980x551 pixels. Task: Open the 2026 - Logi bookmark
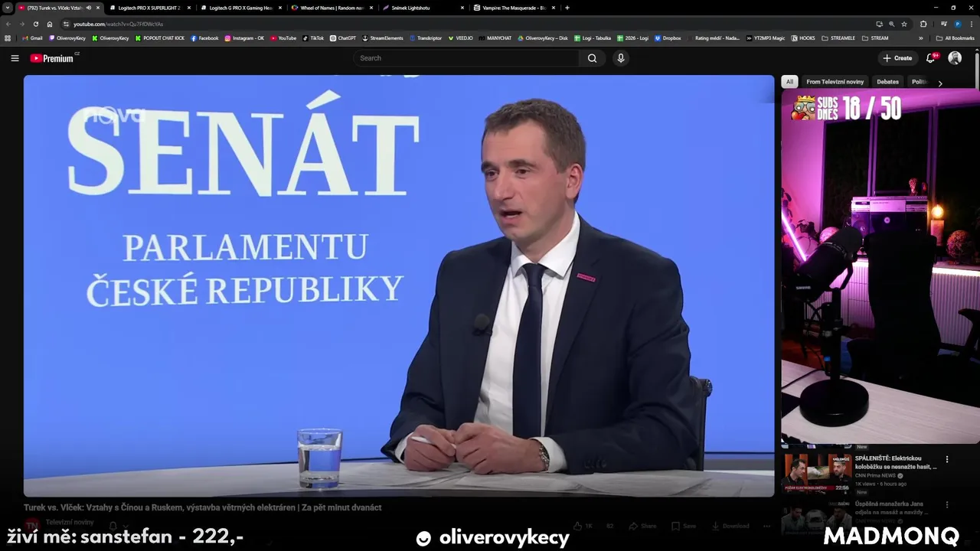pyautogui.click(x=632, y=38)
